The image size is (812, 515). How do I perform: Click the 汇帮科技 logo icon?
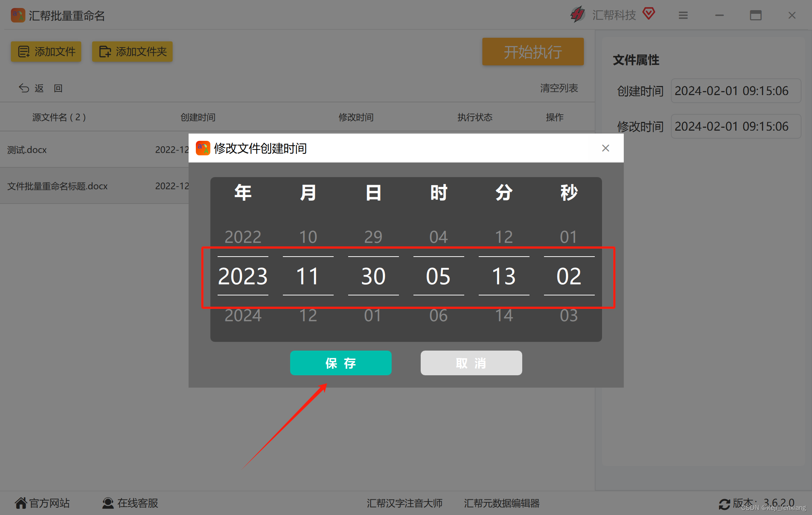578,15
